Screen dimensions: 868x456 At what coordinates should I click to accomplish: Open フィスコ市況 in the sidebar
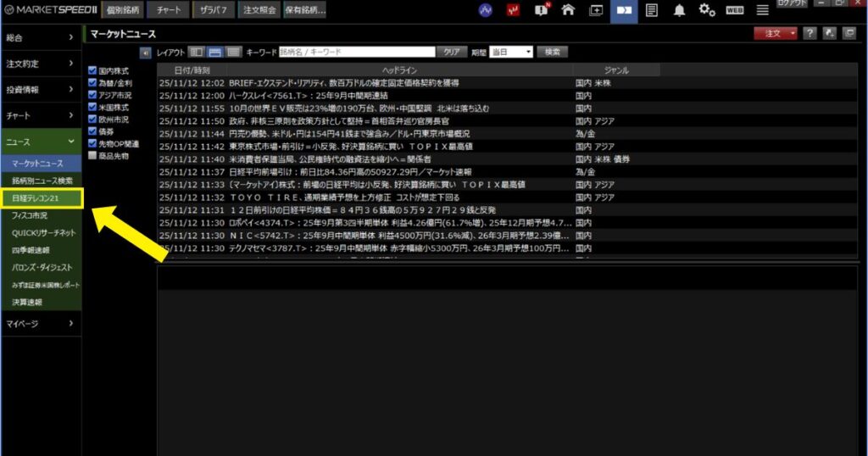[x=41, y=215]
